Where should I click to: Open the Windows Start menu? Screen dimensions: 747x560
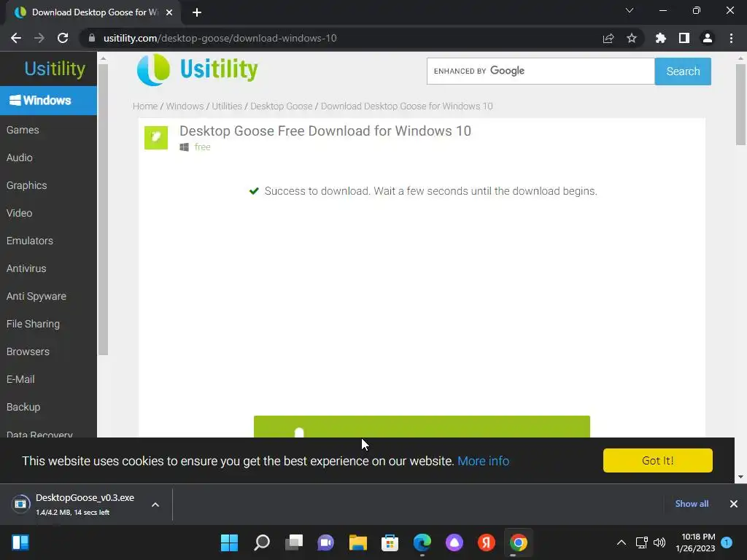pyautogui.click(x=229, y=542)
